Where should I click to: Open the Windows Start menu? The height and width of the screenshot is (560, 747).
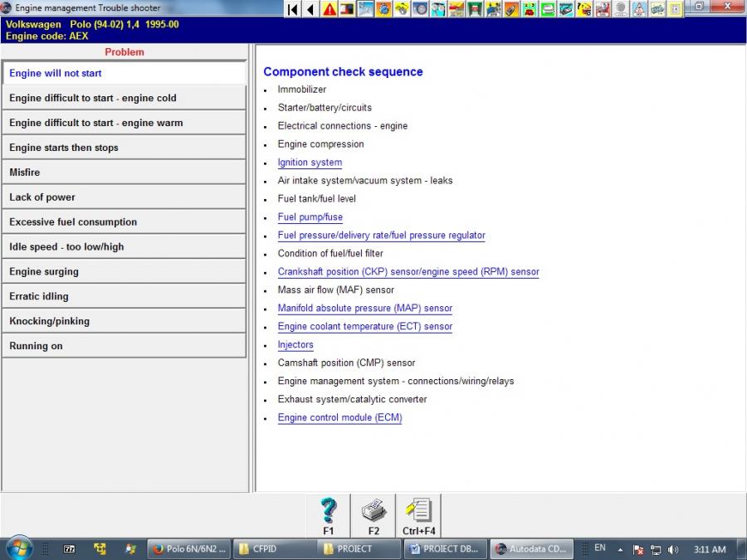18,548
